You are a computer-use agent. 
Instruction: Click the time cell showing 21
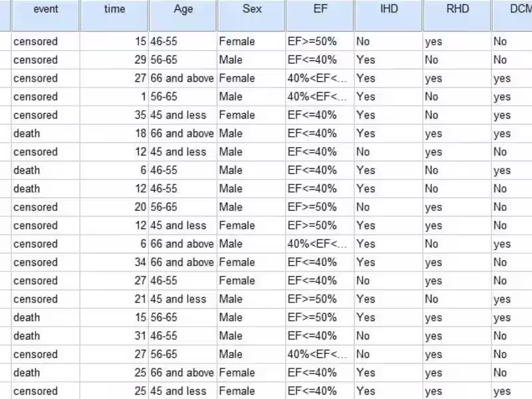pos(114,299)
